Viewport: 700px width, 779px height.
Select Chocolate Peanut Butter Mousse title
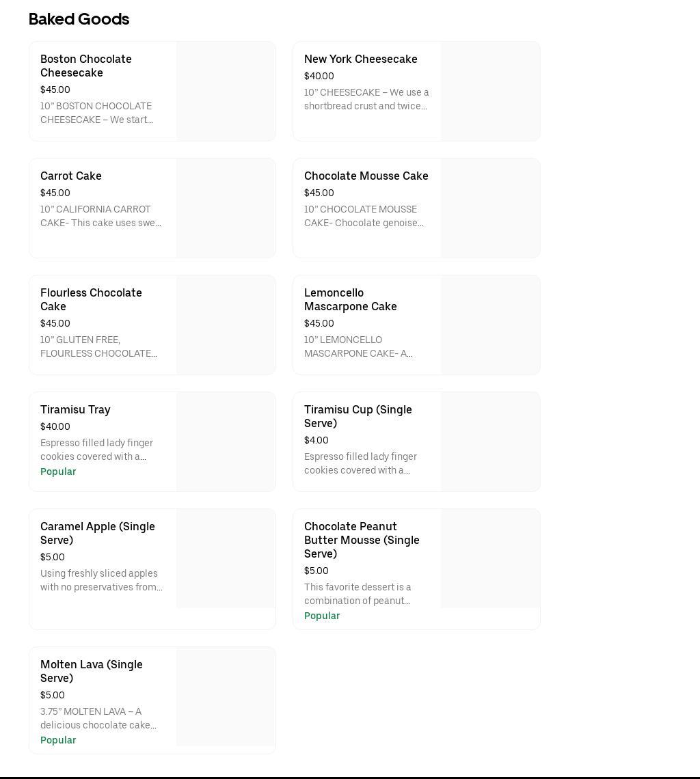pos(362,540)
